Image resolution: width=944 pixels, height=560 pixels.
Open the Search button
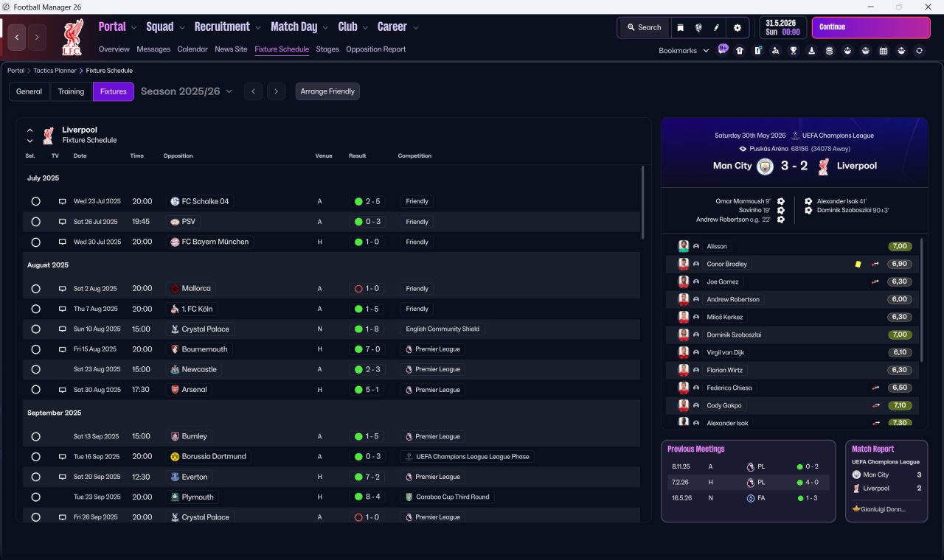pos(644,27)
